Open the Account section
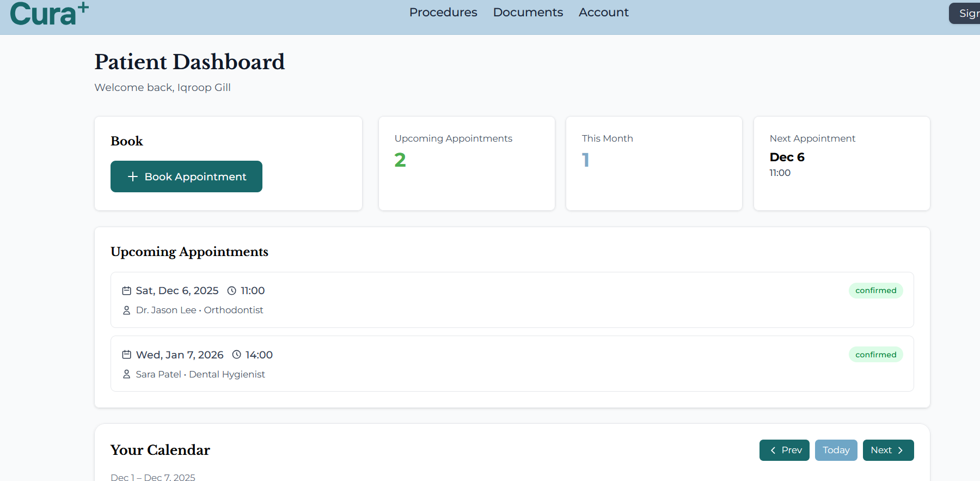The image size is (980, 481). click(603, 13)
